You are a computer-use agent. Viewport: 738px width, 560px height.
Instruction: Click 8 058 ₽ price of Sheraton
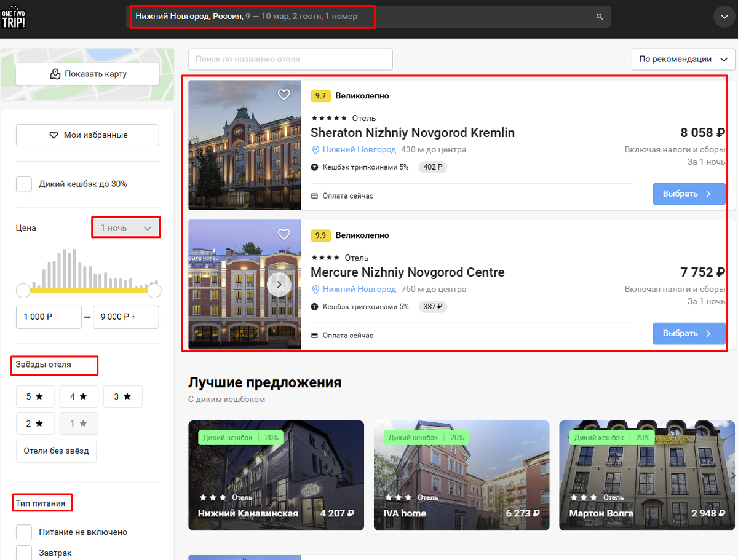(703, 133)
